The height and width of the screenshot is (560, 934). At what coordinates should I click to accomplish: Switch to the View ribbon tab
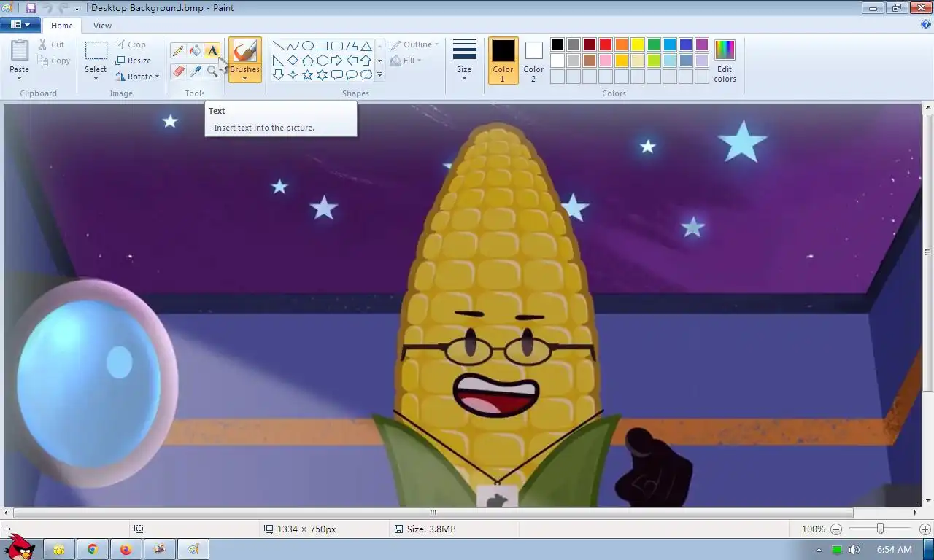(x=102, y=26)
